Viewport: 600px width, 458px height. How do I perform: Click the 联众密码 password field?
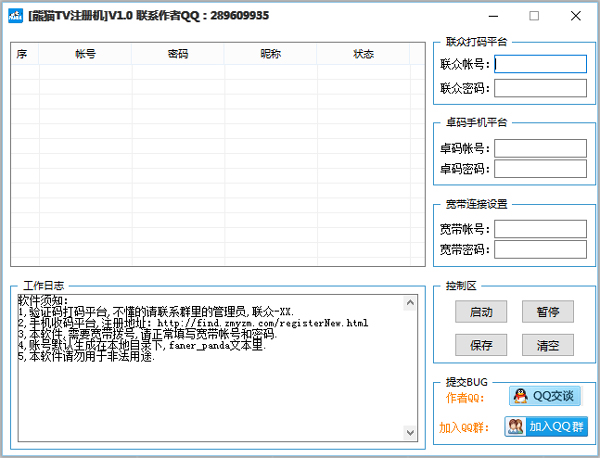pyautogui.click(x=540, y=88)
